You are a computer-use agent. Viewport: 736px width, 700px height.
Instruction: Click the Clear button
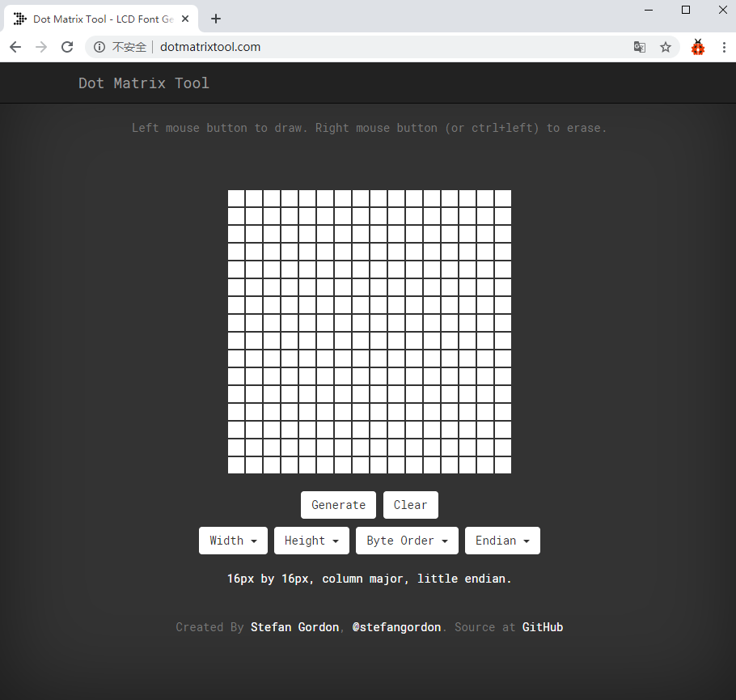[x=410, y=505]
